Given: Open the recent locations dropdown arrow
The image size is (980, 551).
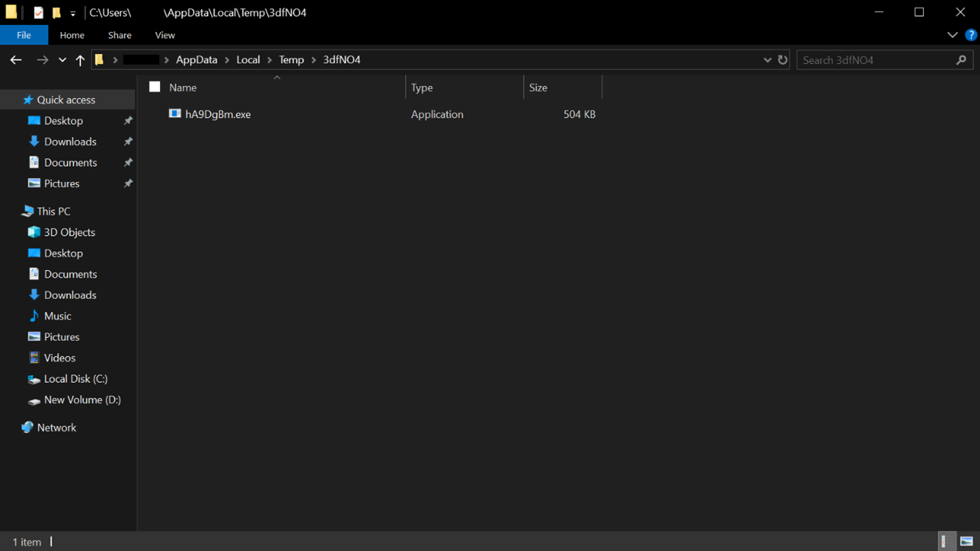Looking at the screenshot, I should coord(63,60).
